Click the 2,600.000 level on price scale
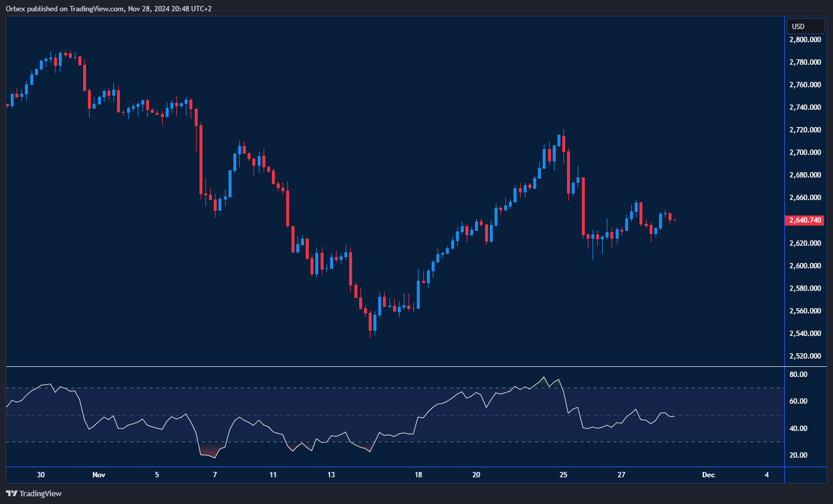This screenshot has width=833, height=504. pyautogui.click(x=805, y=266)
